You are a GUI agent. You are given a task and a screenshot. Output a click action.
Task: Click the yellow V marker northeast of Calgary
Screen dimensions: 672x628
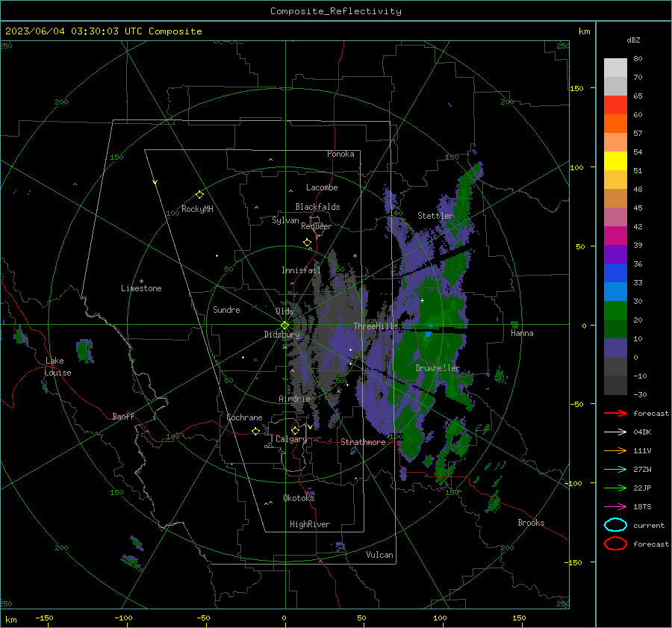310,427
